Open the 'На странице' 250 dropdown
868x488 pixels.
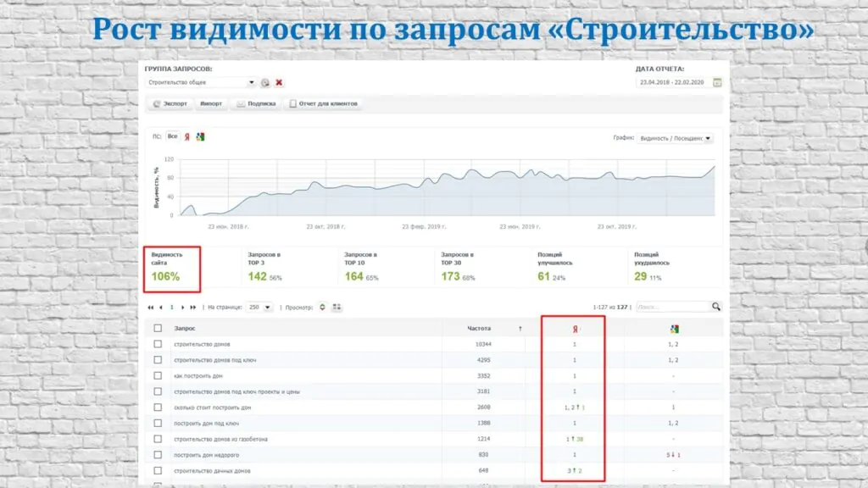(259, 307)
